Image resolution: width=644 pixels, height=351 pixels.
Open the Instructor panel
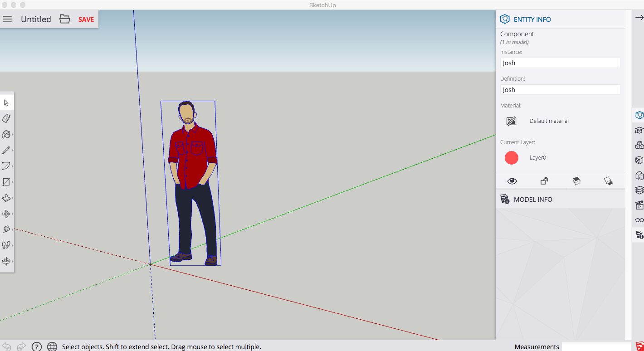[x=639, y=130]
